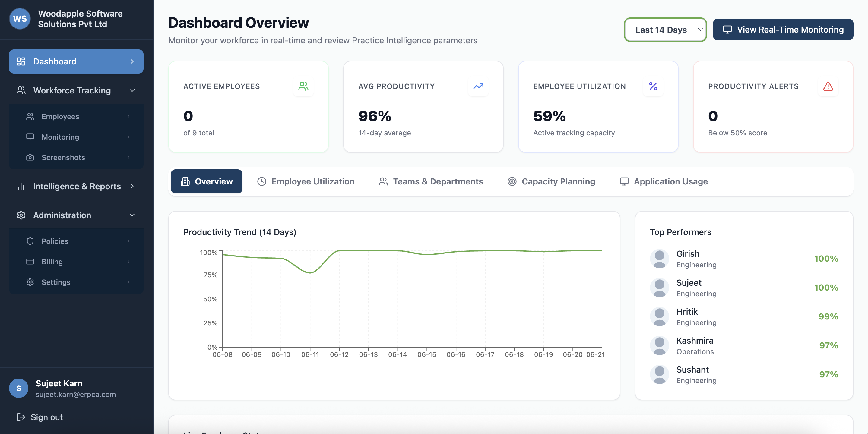This screenshot has width=868, height=434.
Task: Click the 06-11 dip on productivity chart
Action: (310, 272)
